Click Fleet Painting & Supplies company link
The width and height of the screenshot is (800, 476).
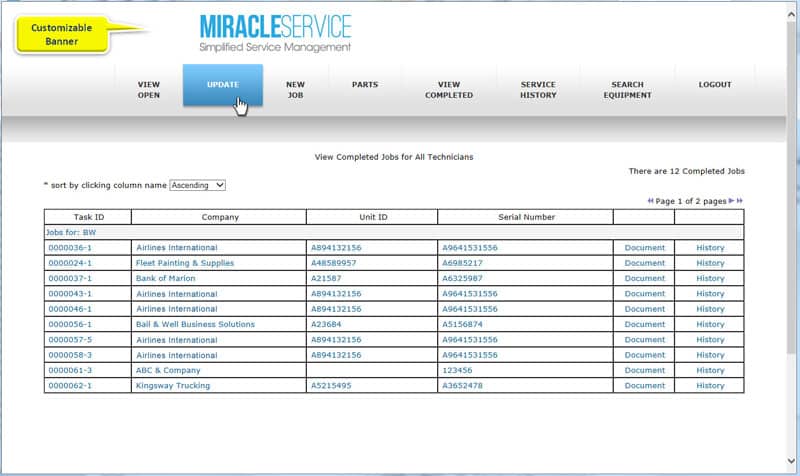(x=185, y=263)
